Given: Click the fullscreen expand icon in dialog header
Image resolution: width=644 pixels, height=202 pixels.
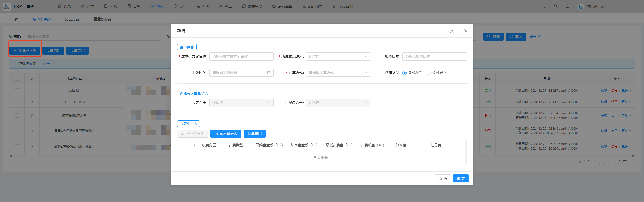Looking at the screenshot, I should coord(452,31).
